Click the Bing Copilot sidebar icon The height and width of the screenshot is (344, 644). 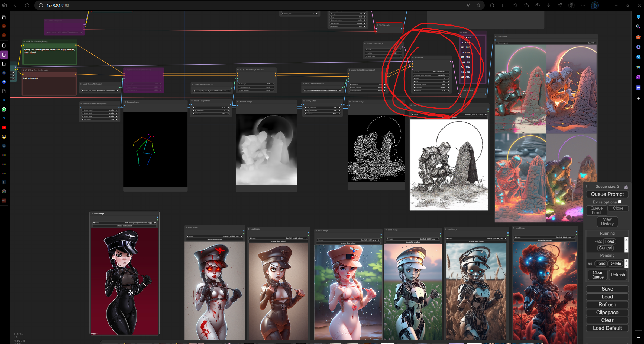(595, 5)
